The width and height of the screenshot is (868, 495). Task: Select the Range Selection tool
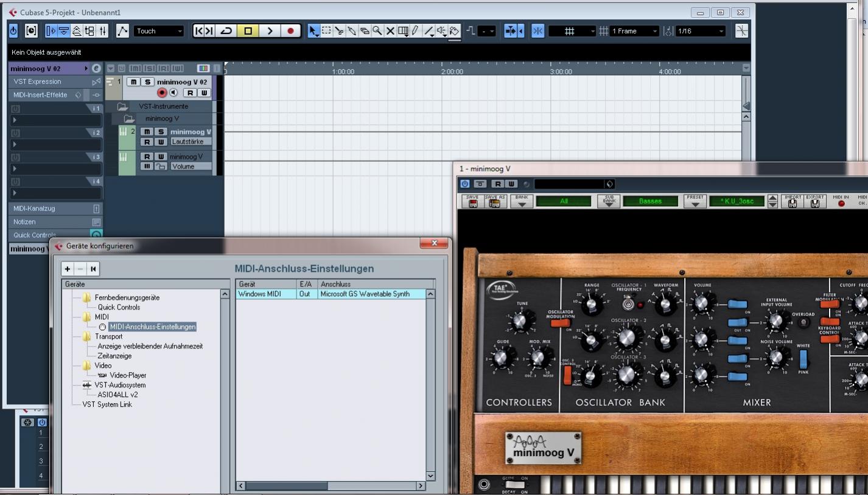pyautogui.click(x=326, y=31)
